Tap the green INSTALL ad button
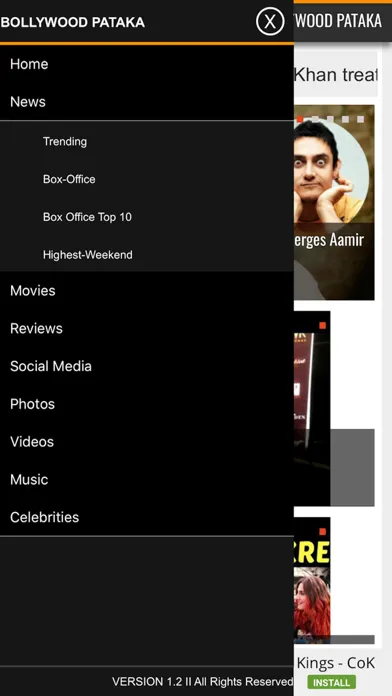 click(332, 682)
